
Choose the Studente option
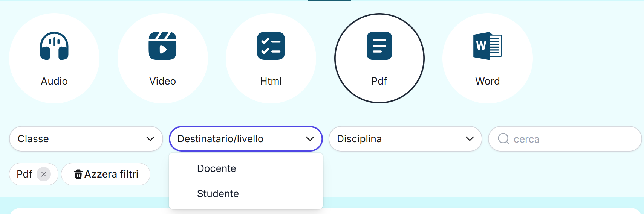(218, 194)
